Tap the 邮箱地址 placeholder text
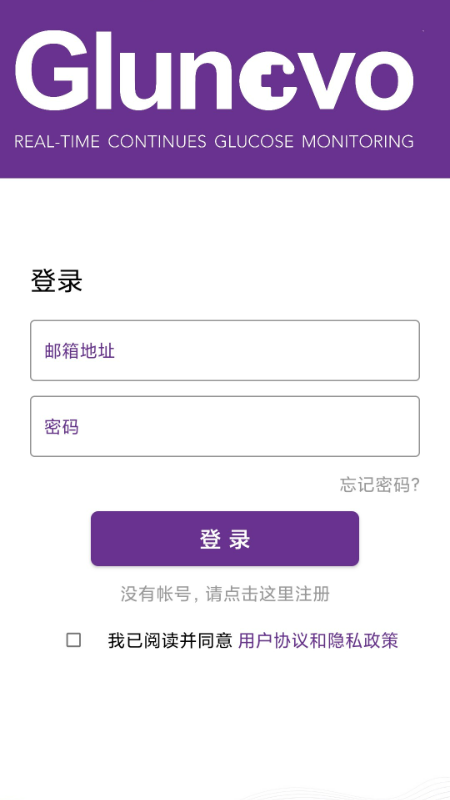 coord(80,351)
